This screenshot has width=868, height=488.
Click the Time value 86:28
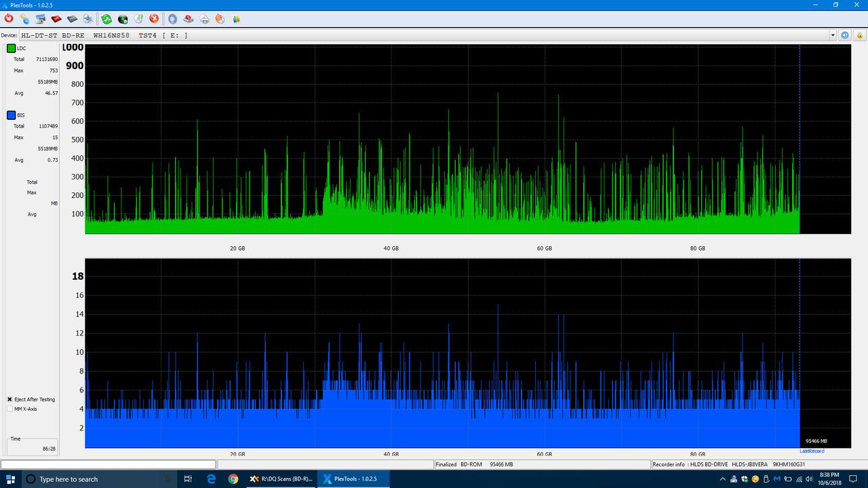point(49,449)
